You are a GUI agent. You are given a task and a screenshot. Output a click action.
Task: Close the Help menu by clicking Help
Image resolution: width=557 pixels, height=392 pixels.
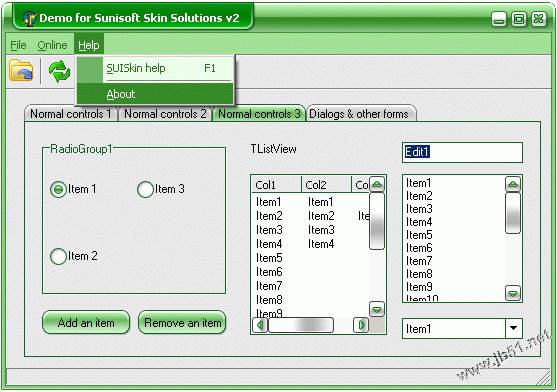tap(89, 45)
